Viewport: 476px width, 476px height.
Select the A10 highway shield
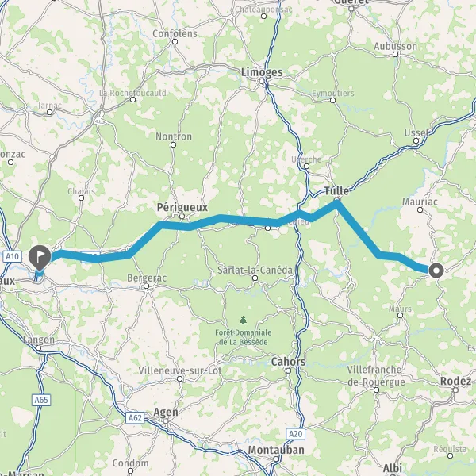click(12, 256)
